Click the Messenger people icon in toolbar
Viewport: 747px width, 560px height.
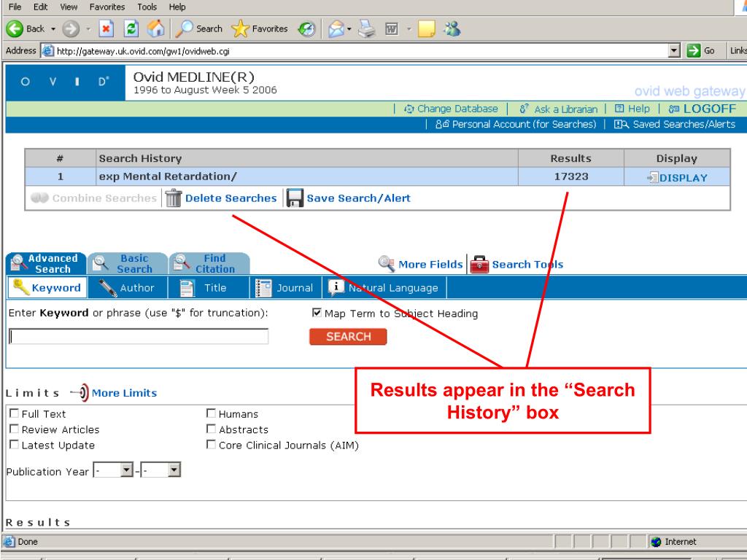point(452,29)
